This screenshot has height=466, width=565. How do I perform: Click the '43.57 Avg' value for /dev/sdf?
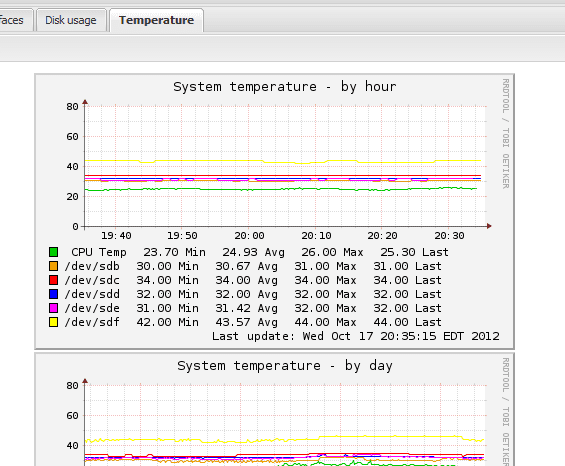click(x=246, y=322)
